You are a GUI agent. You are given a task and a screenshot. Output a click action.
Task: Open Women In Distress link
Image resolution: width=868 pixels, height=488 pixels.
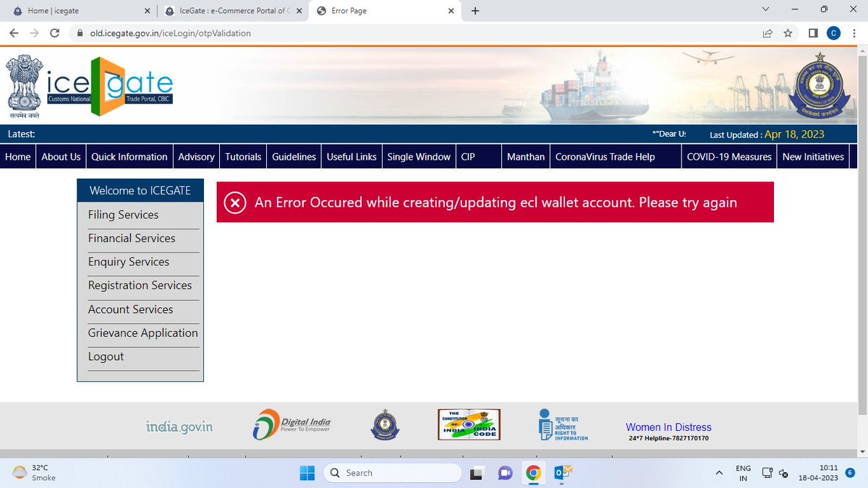668,427
